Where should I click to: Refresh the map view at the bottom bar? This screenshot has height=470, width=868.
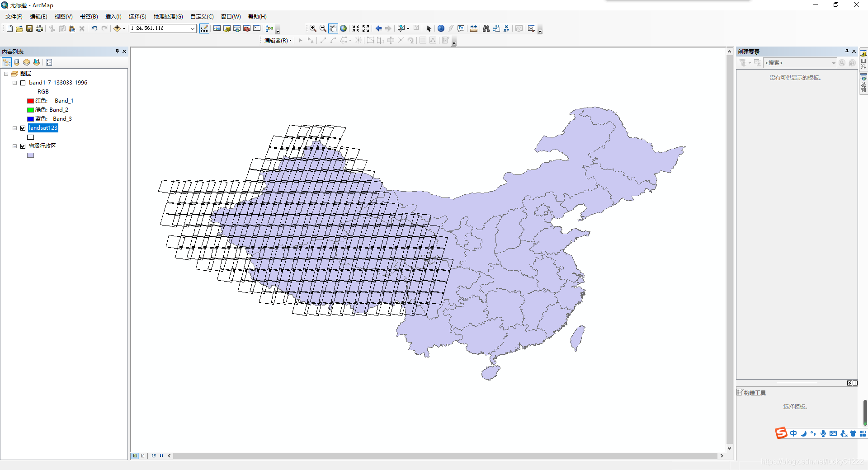coord(154,456)
